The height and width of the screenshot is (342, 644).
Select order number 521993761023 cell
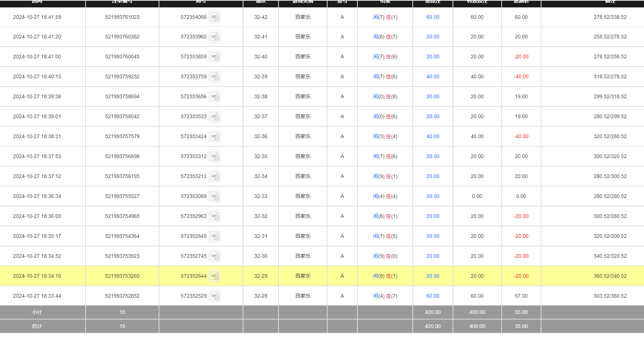[x=122, y=17]
